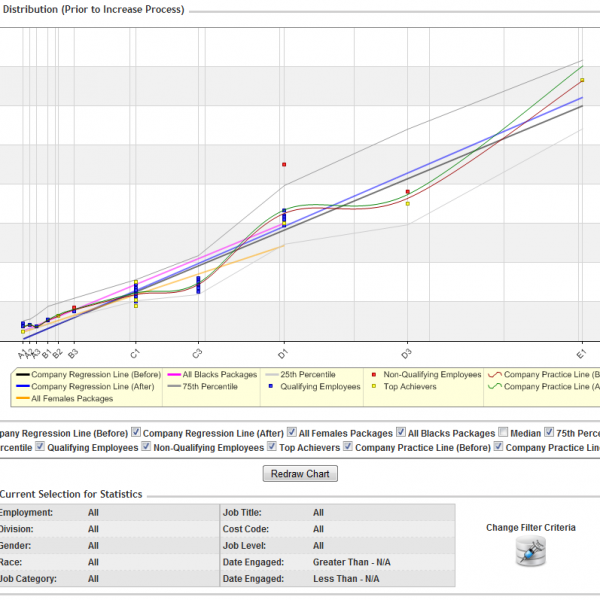Image resolution: width=600 pixels, height=600 pixels.
Task: Open the Change Filter Criteria database icon
Action: click(531, 551)
